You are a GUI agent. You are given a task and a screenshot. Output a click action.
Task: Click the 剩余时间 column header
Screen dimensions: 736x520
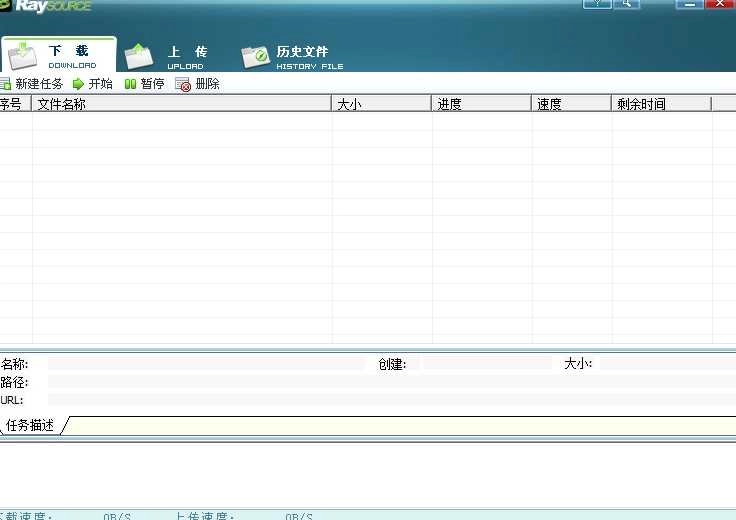pos(661,104)
